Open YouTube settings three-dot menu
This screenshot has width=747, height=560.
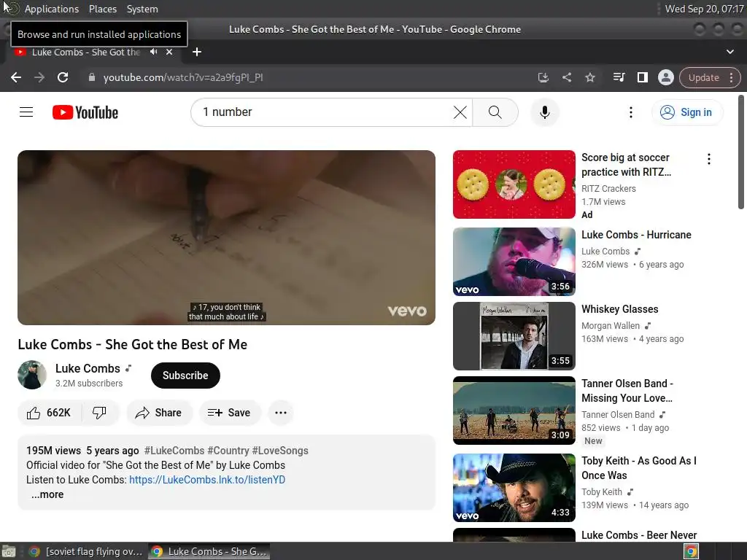pos(631,112)
